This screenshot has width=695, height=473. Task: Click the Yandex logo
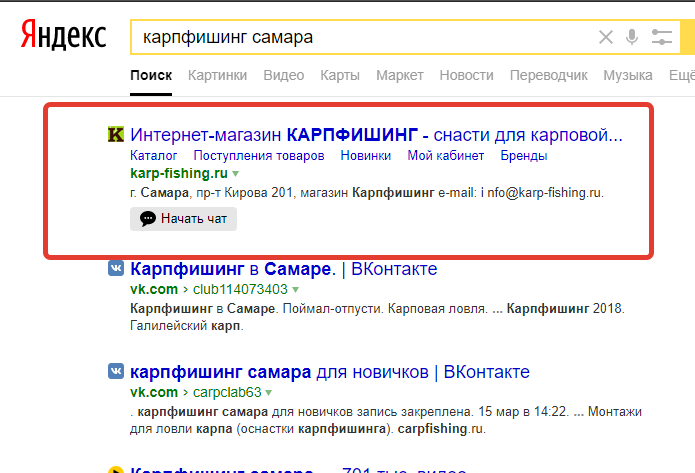click(x=63, y=36)
